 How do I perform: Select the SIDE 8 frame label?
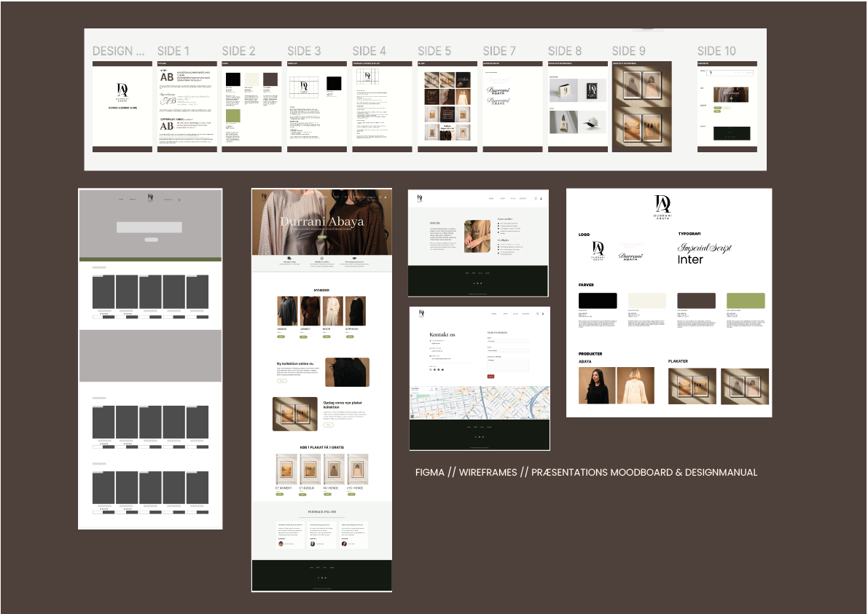(x=565, y=51)
